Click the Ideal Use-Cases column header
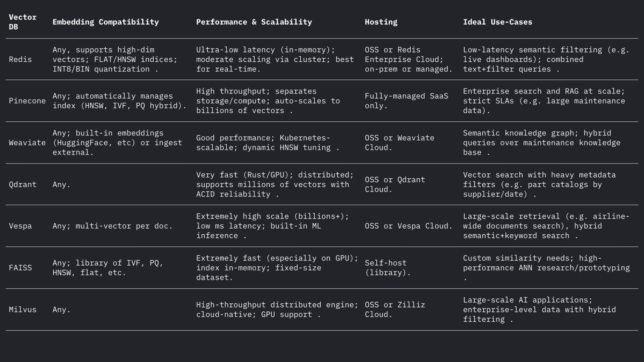 (x=497, y=22)
